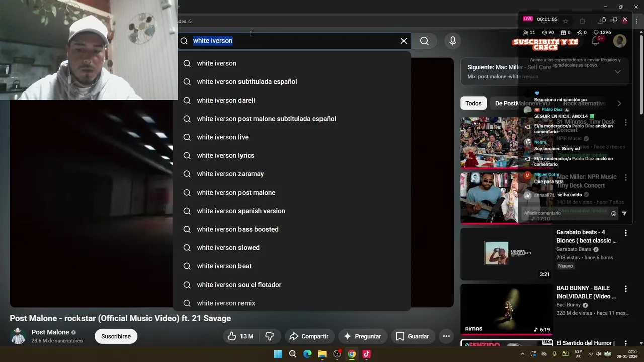
Task: Open options menu for BAD BUNNY video
Action: (x=626, y=289)
